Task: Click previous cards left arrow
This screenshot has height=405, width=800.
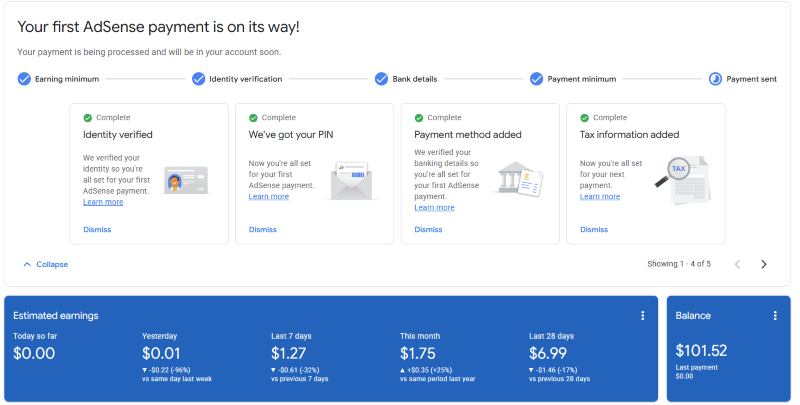Action: [738, 264]
